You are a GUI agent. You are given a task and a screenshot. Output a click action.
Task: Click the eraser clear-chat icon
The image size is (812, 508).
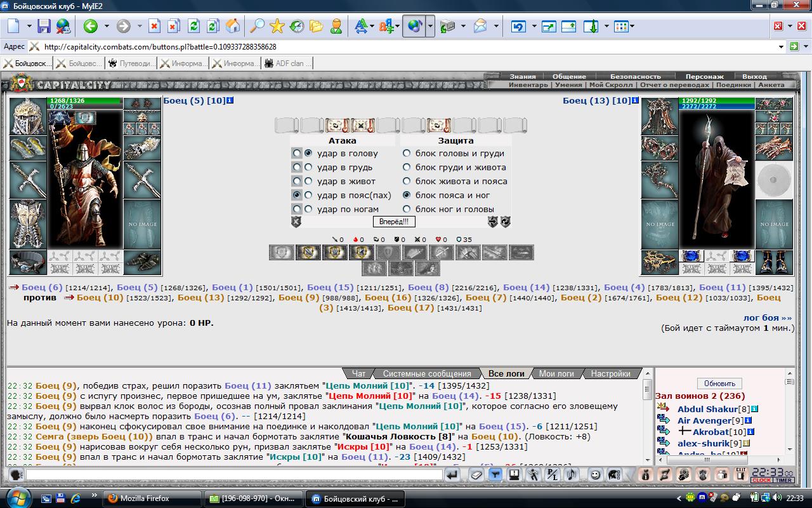pyautogui.click(x=476, y=474)
